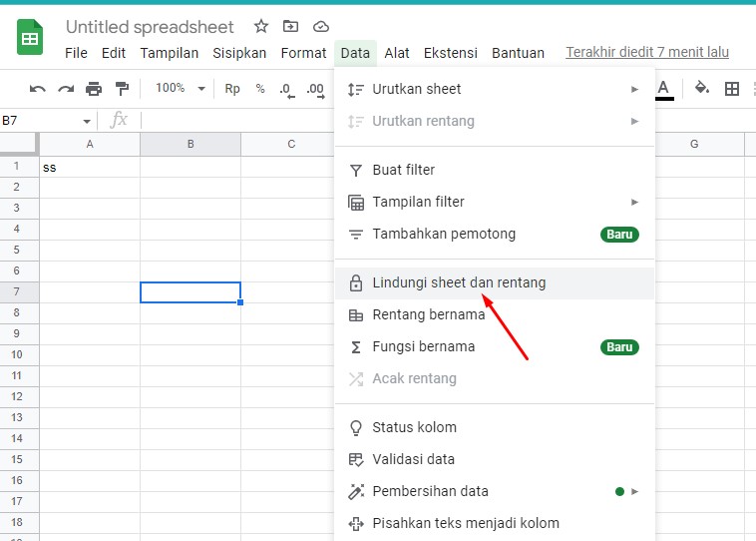756x541 pixels.
Task: Open the B7 name box dropdown
Action: pos(87,121)
